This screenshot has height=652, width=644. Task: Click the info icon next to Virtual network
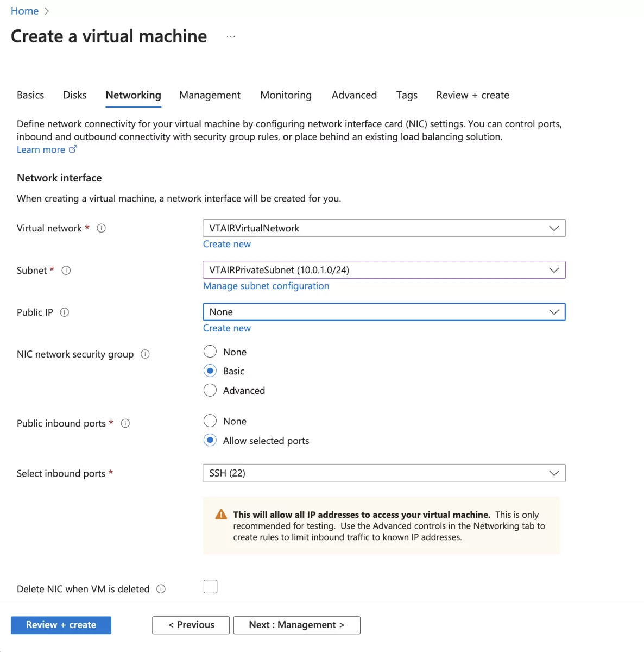pyautogui.click(x=101, y=228)
